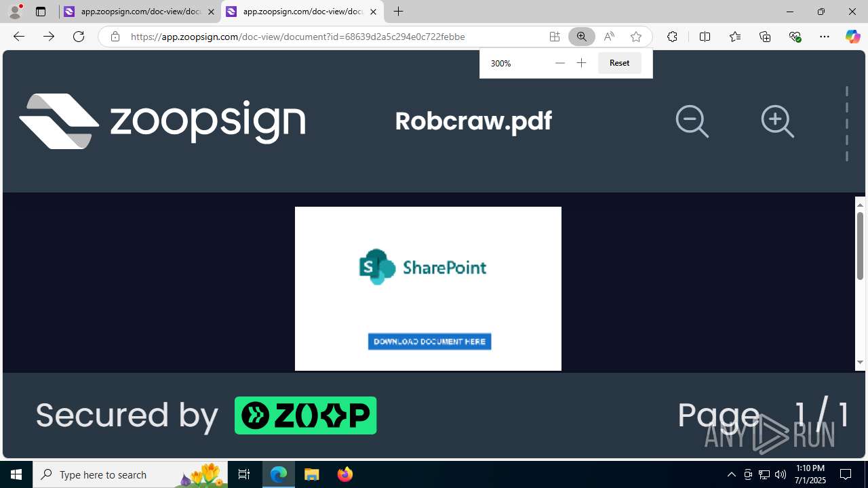868x488 pixels.
Task: Refresh the page
Action: [79, 37]
